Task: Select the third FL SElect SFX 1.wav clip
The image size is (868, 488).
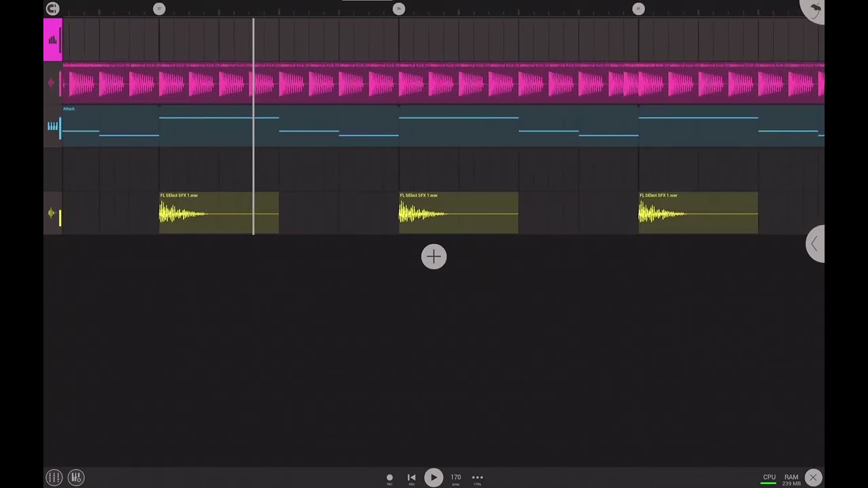Action: coord(698,213)
